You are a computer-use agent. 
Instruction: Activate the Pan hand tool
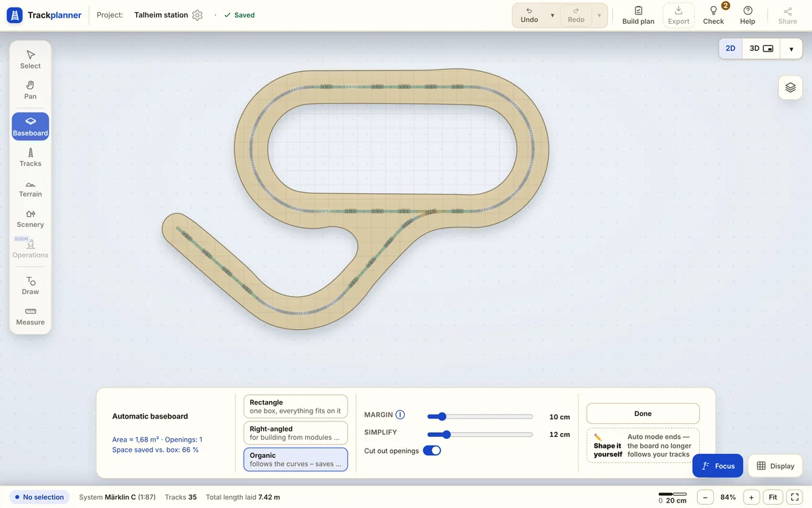click(x=30, y=89)
